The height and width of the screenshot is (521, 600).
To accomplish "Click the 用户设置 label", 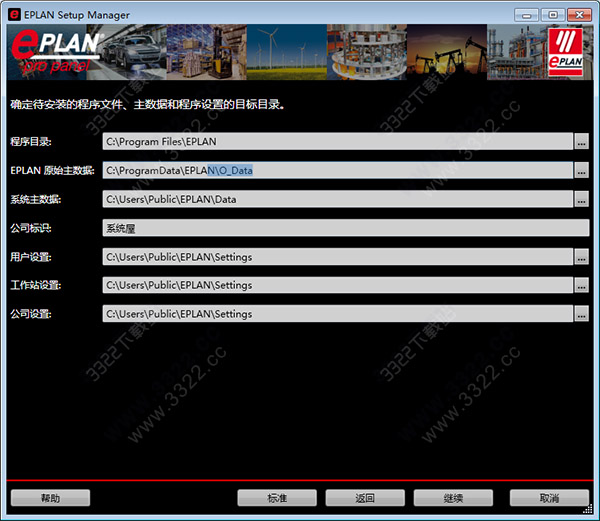I will [31, 257].
